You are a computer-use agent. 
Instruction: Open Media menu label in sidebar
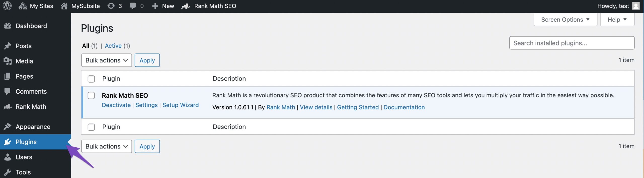(x=24, y=61)
